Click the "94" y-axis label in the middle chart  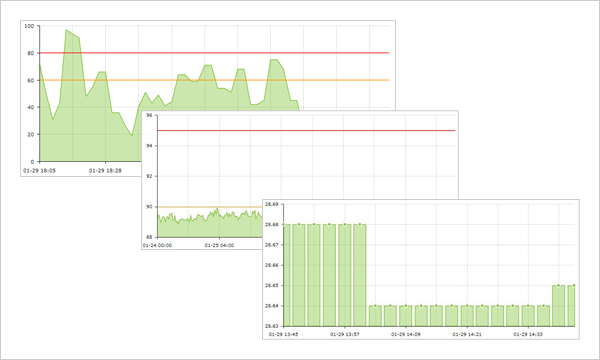[x=149, y=146]
